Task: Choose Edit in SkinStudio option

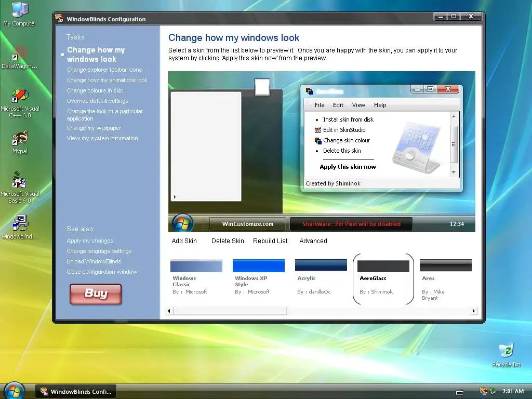Action: 344,130
